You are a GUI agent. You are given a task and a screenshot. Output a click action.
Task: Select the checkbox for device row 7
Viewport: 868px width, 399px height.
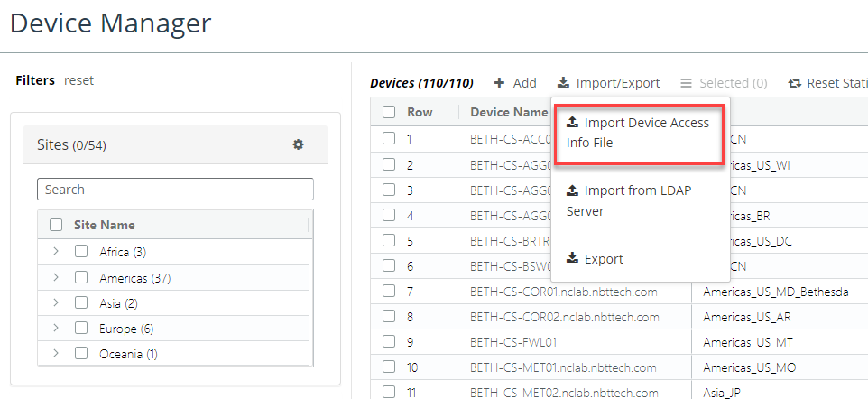[388, 292]
